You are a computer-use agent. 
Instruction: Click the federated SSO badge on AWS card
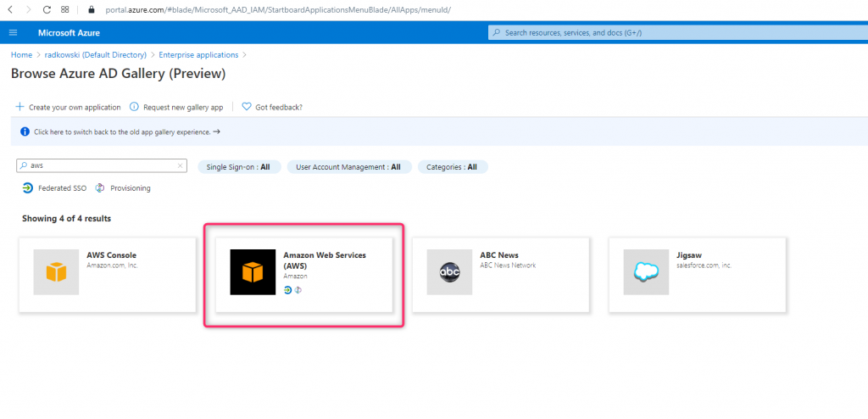(x=288, y=290)
